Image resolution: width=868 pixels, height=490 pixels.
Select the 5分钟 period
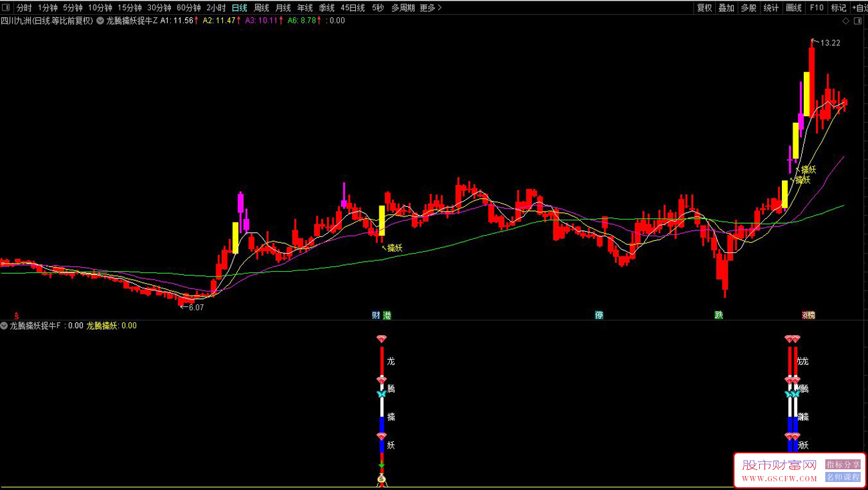click(73, 8)
